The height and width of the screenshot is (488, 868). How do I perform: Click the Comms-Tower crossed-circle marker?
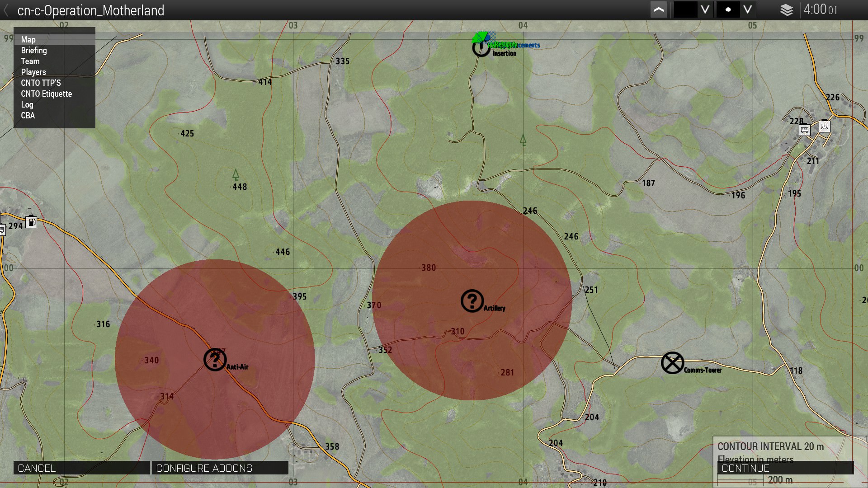[x=672, y=363]
